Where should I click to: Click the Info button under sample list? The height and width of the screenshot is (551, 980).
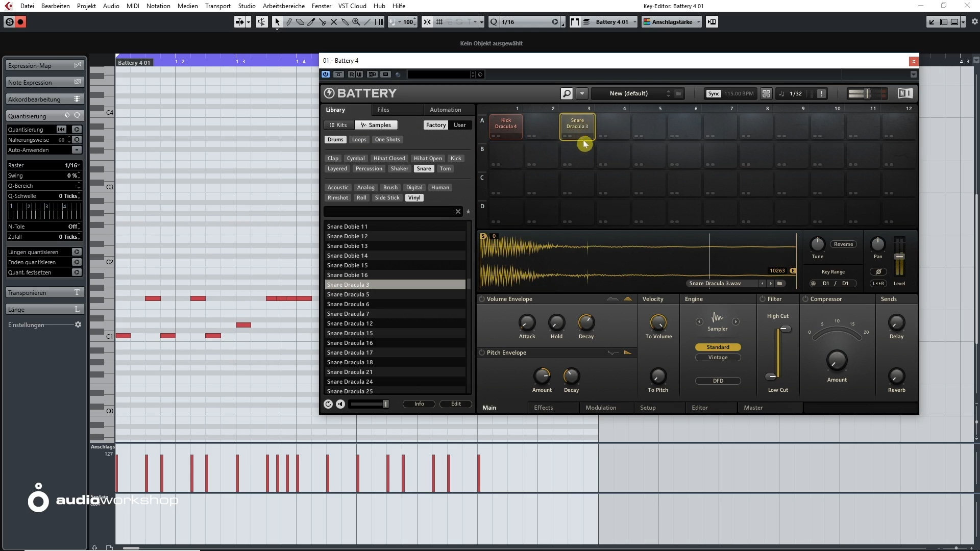tap(419, 404)
